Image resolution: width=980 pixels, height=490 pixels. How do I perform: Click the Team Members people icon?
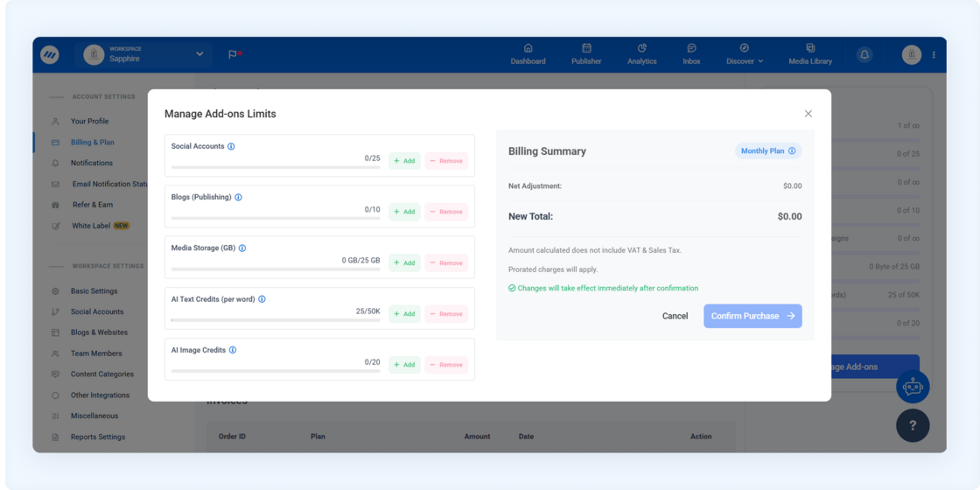point(56,353)
